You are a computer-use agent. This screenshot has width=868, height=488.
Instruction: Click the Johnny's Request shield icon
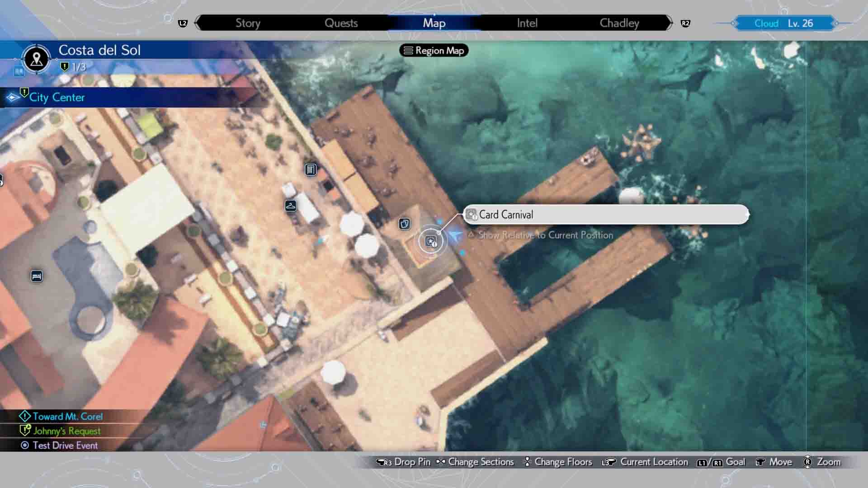(25, 431)
